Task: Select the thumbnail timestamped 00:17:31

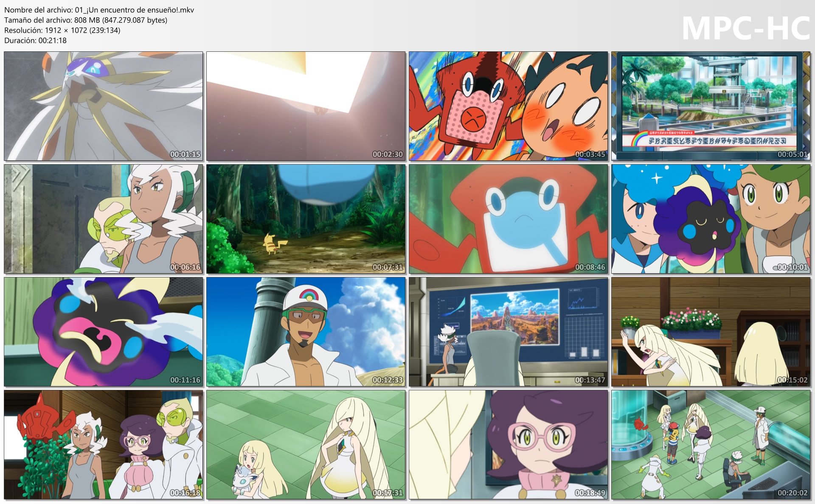Action: 306,445
